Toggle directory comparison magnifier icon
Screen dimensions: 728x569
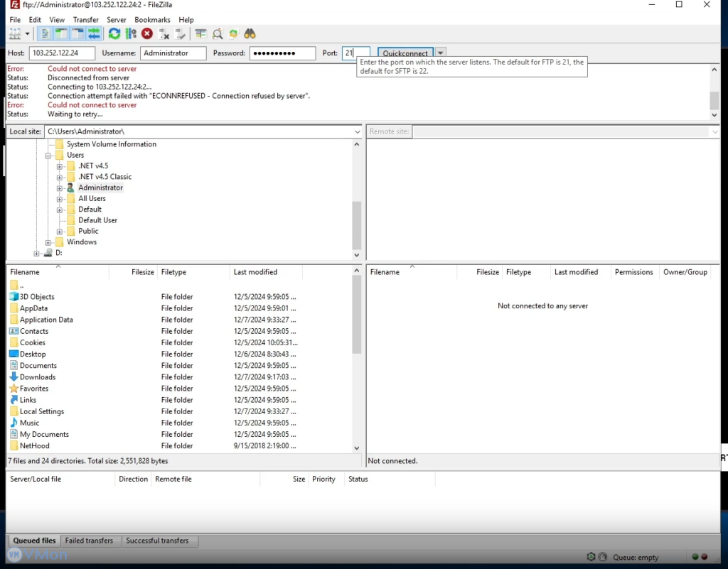pos(218,33)
